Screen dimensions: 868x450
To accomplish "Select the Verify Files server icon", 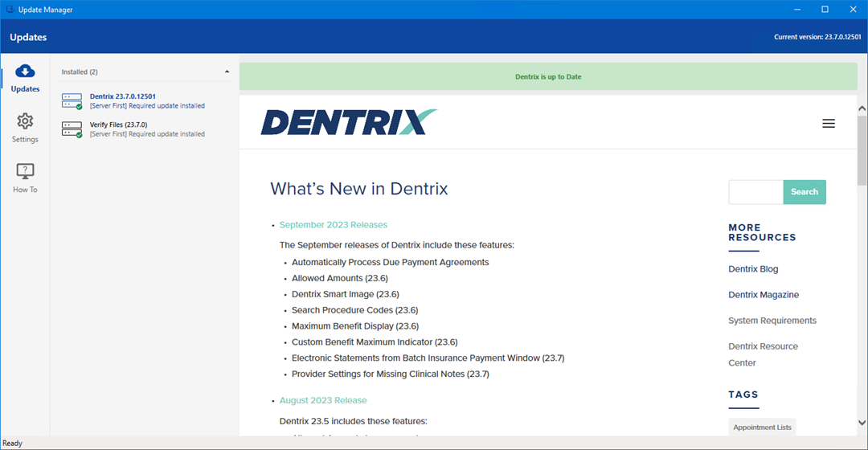I will [72, 129].
